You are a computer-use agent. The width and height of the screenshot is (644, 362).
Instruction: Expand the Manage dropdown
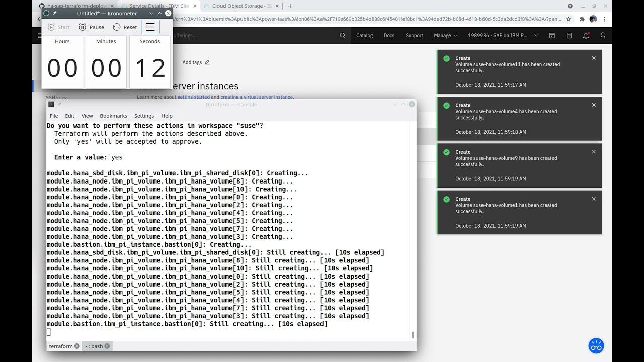pos(445,35)
